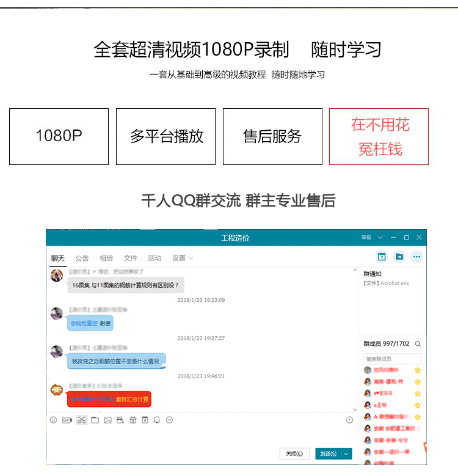This screenshot has width=458, height=476.
Task: Click the magnifier next to 群成员
Action: pyautogui.click(x=418, y=343)
